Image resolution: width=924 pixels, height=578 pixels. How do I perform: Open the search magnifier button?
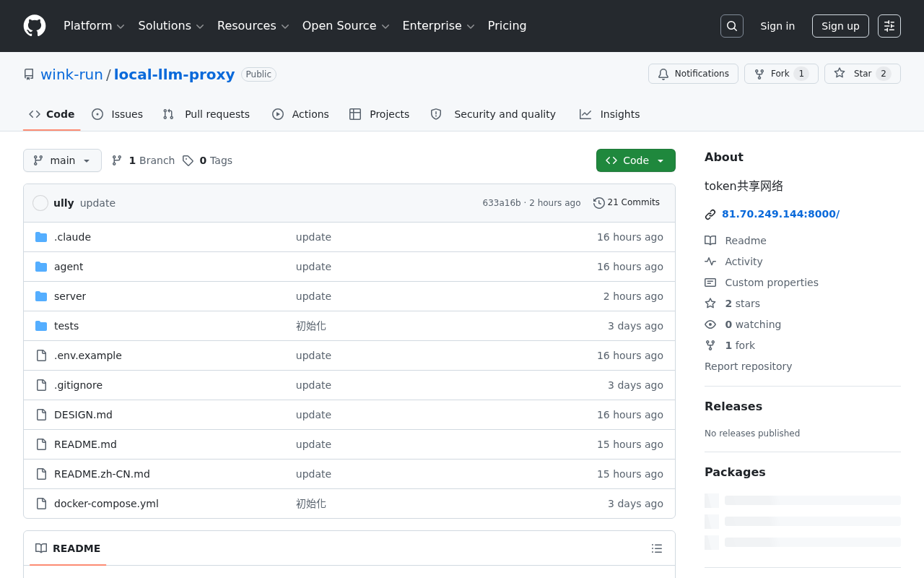pos(732,26)
